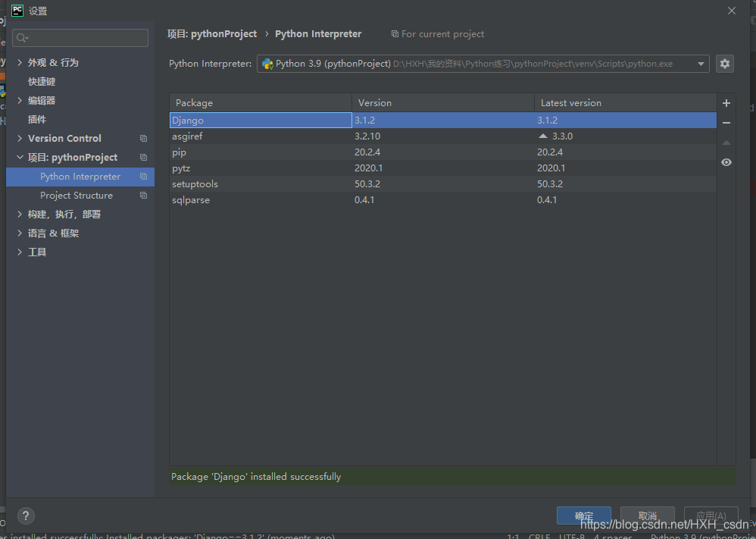The image size is (756, 539).
Task: Select the pip package row
Action: (x=443, y=152)
